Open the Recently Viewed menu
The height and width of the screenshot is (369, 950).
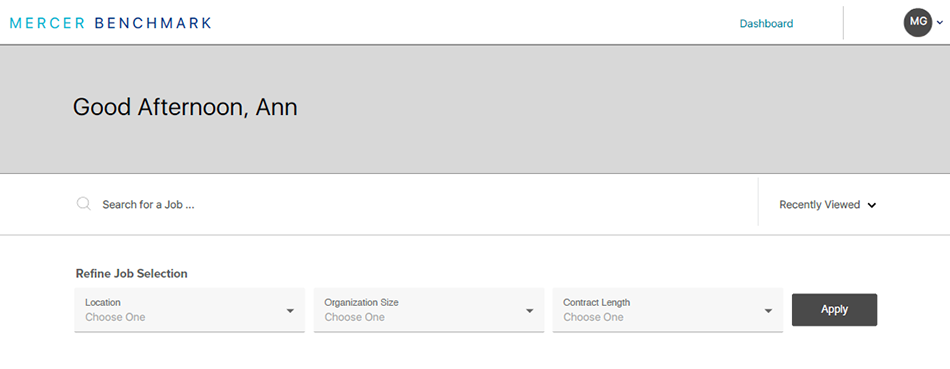pos(828,205)
